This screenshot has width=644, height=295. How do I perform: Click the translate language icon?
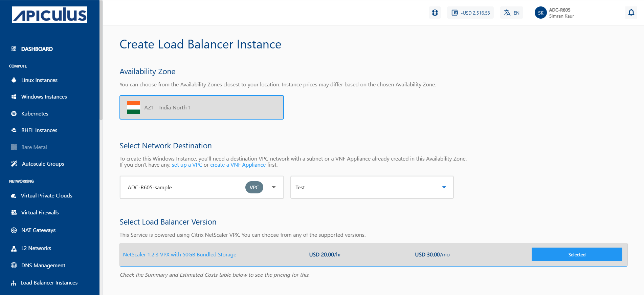click(x=507, y=13)
